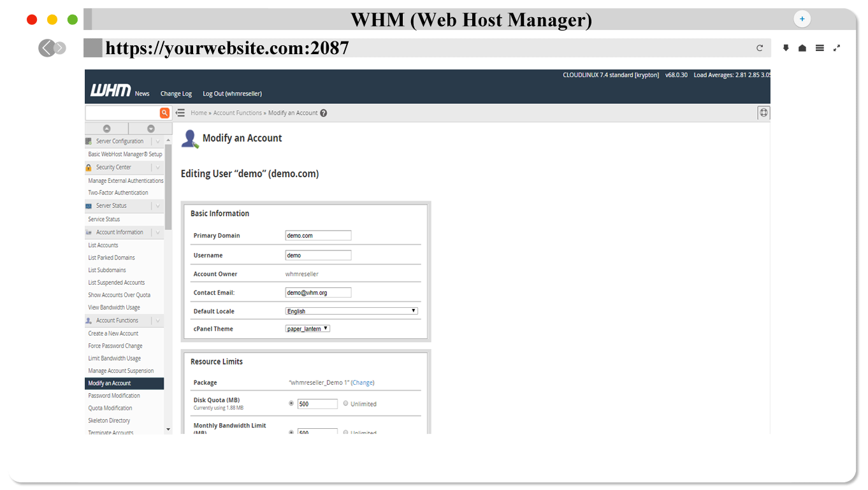Screen dimensions: 868x490
Task: Click the orange search magnifier button
Action: point(164,113)
